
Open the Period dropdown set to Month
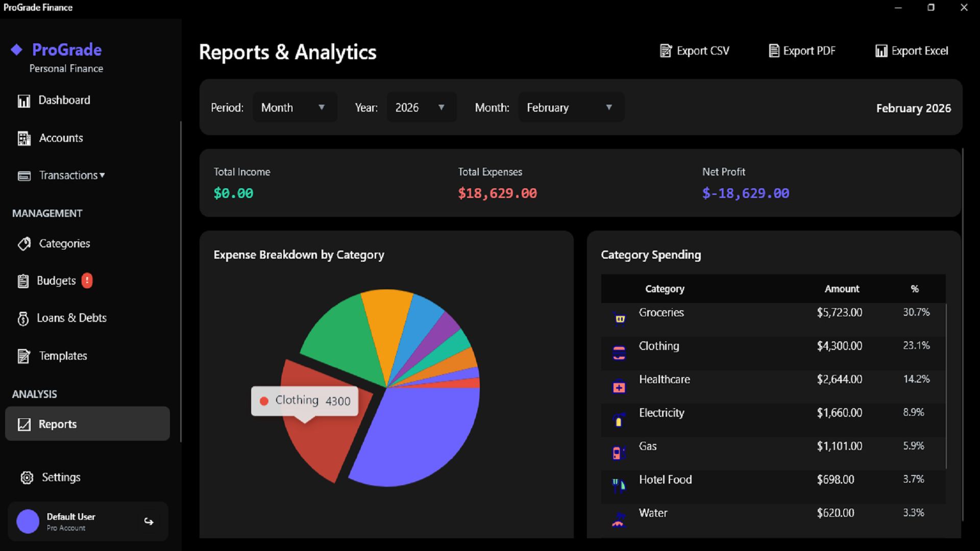coord(295,108)
